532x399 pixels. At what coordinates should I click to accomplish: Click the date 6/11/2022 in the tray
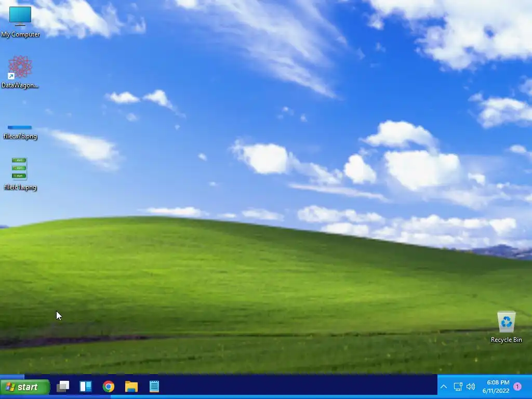[x=496, y=391]
